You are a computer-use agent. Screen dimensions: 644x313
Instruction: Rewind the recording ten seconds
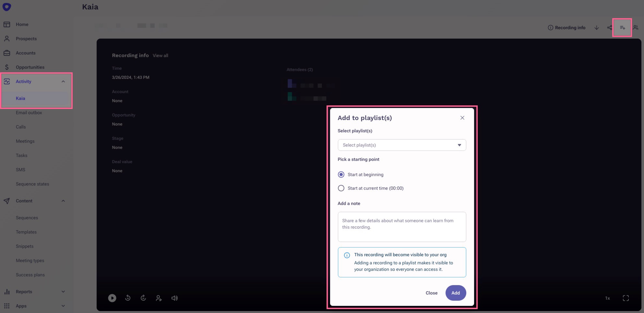(128, 298)
